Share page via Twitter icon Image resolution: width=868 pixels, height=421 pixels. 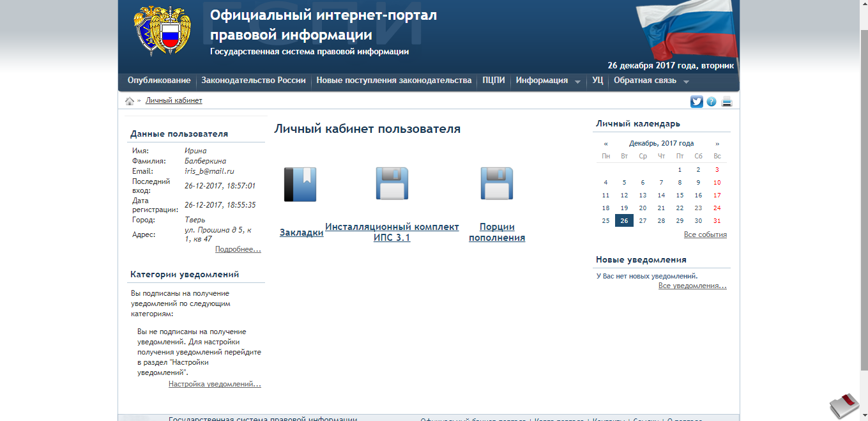click(696, 102)
